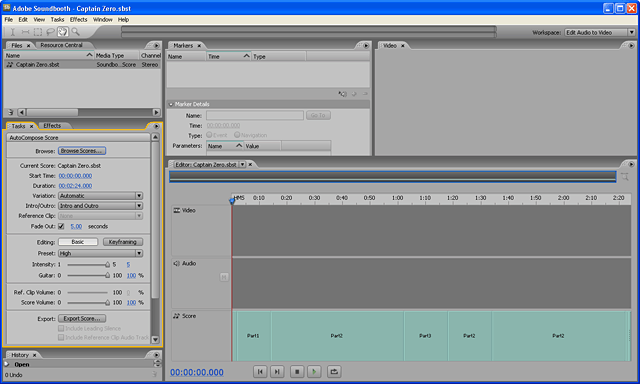Go to previous marker in transport
640x384 pixels.
click(x=260, y=372)
